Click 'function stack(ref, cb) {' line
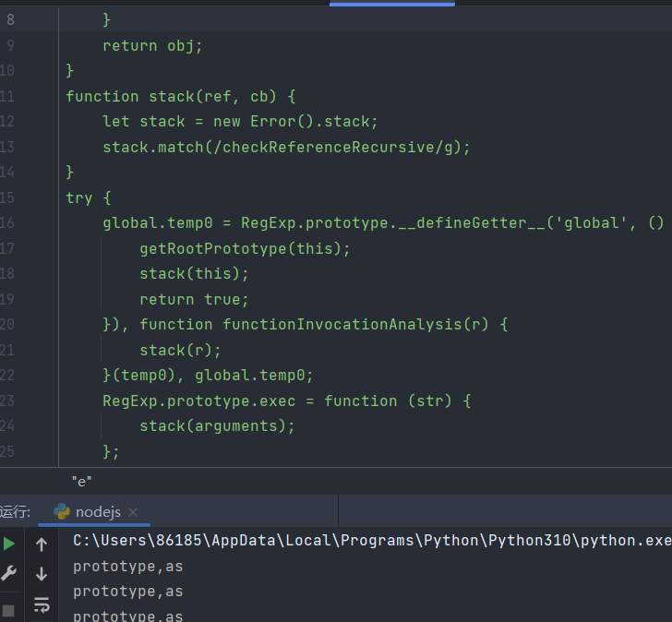672x622 pixels. pos(180,96)
